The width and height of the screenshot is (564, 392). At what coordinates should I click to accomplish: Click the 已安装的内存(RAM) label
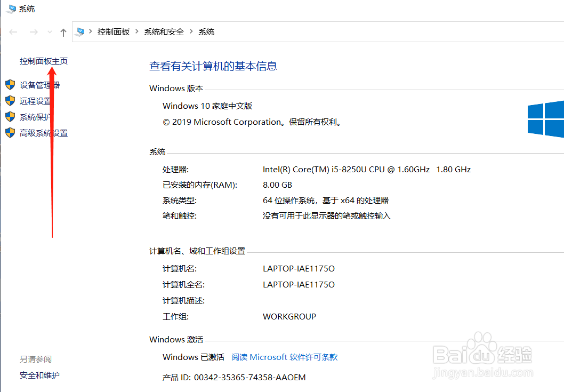[200, 185]
